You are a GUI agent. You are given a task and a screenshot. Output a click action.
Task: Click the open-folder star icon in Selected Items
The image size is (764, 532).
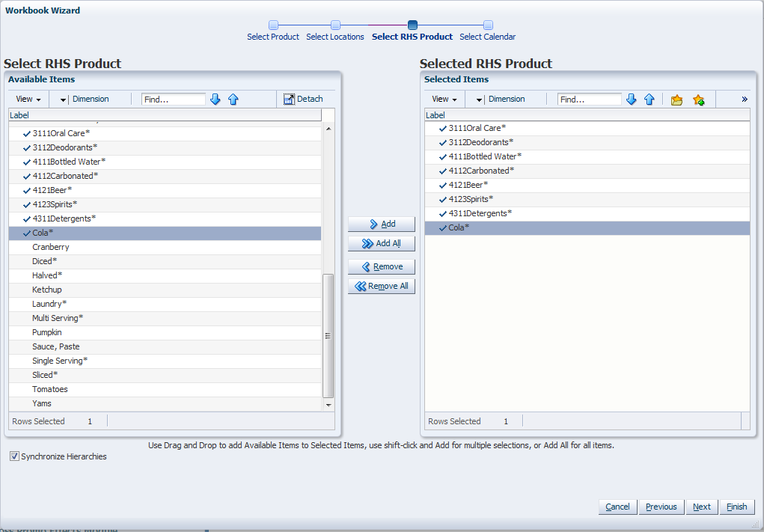point(676,100)
